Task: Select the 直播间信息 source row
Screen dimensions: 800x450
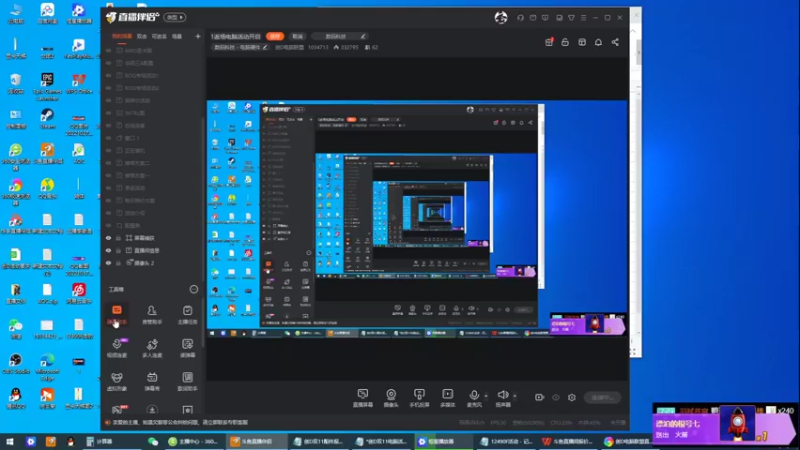Action: 153,251
